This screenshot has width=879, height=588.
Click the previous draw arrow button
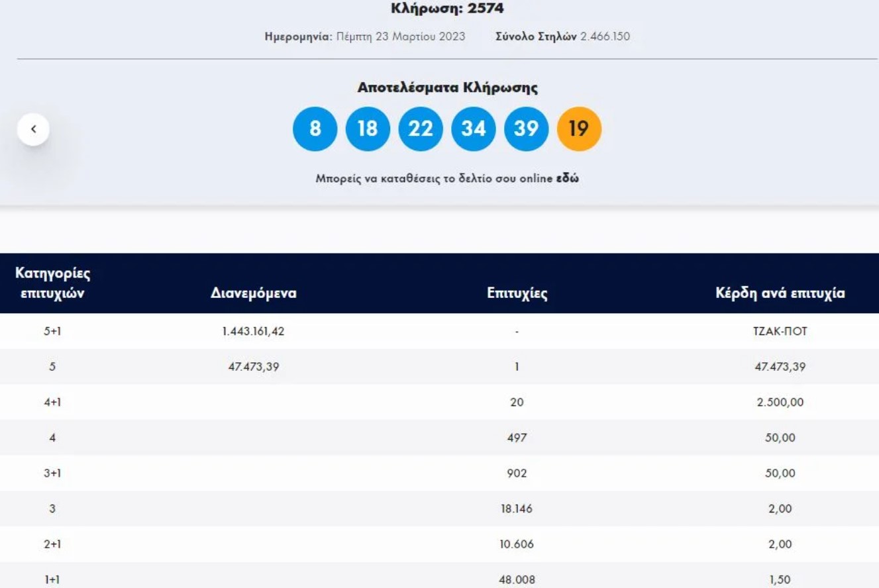pos(33,130)
